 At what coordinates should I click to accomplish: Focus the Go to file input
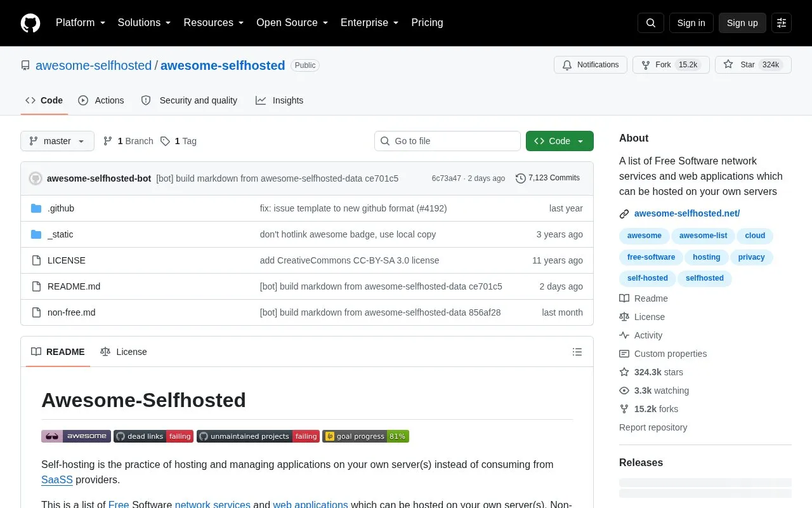tap(447, 141)
